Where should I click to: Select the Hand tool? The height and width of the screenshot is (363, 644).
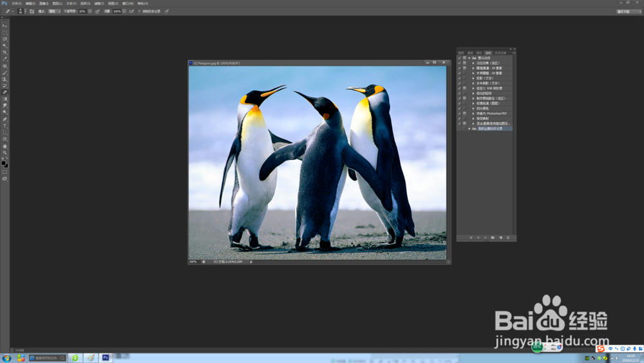pyautogui.click(x=5, y=146)
